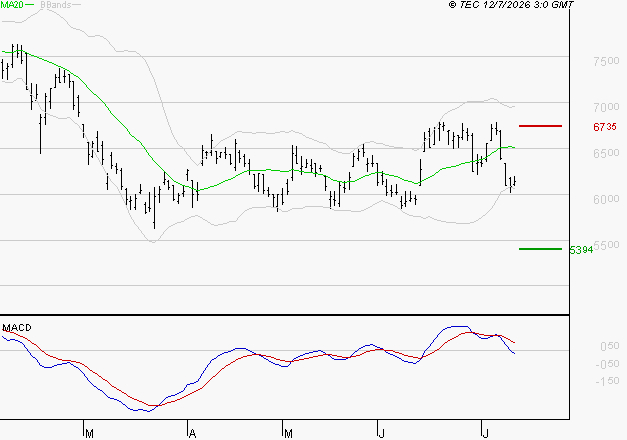Click the 7000 price axis label

[x=606, y=107]
